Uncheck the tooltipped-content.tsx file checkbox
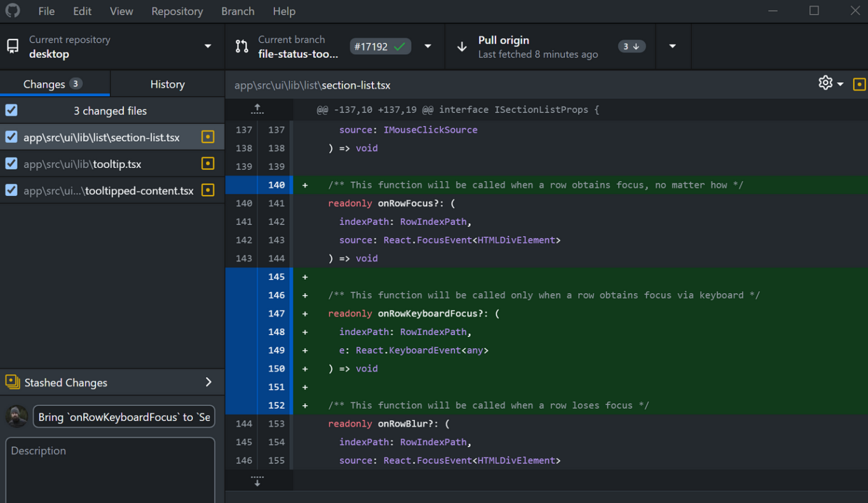This screenshot has height=503, width=868. click(11, 190)
